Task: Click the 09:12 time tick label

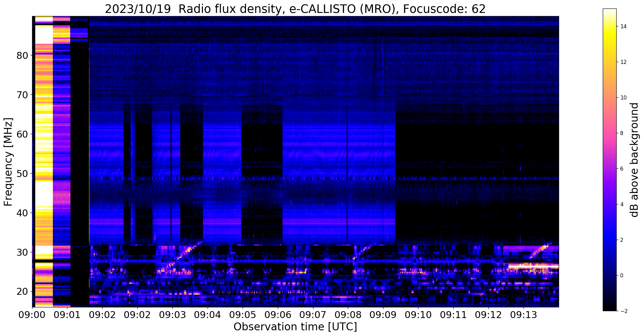Action: point(488,315)
